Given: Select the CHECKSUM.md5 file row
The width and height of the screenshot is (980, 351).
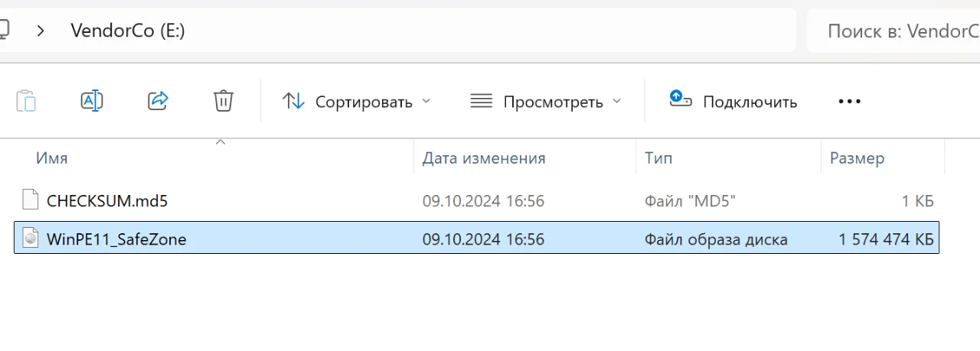Looking at the screenshot, I should click(476, 201).
